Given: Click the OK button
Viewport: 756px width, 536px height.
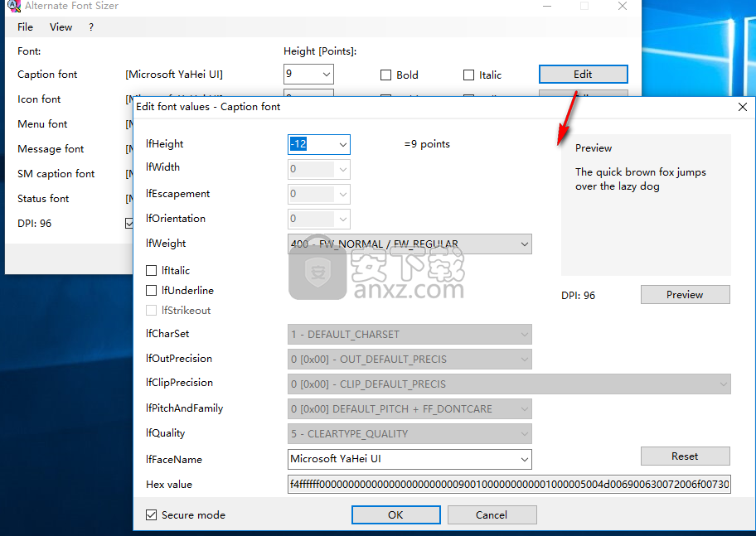Looking at the screenshot, I should pos(396,514).
